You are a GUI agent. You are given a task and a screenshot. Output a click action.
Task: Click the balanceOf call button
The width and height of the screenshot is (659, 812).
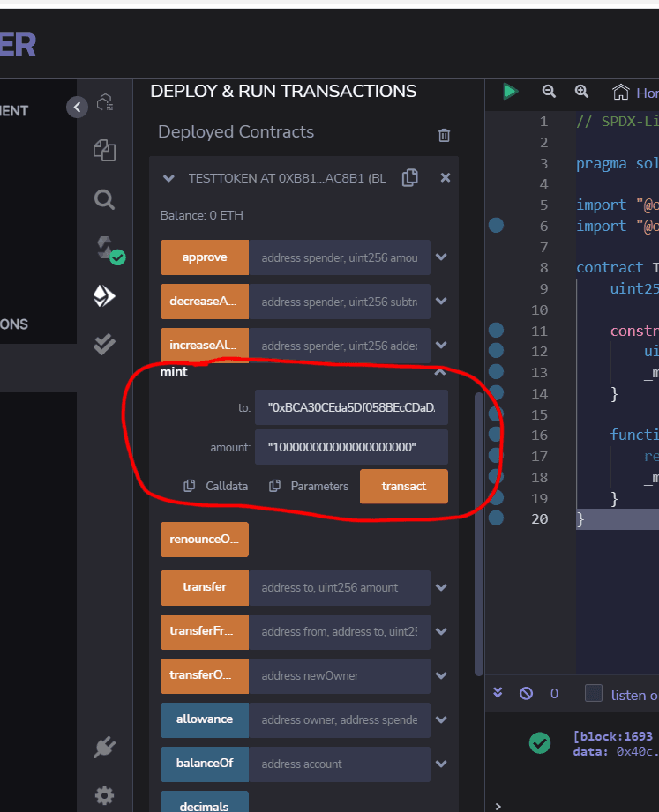point(205,764)
